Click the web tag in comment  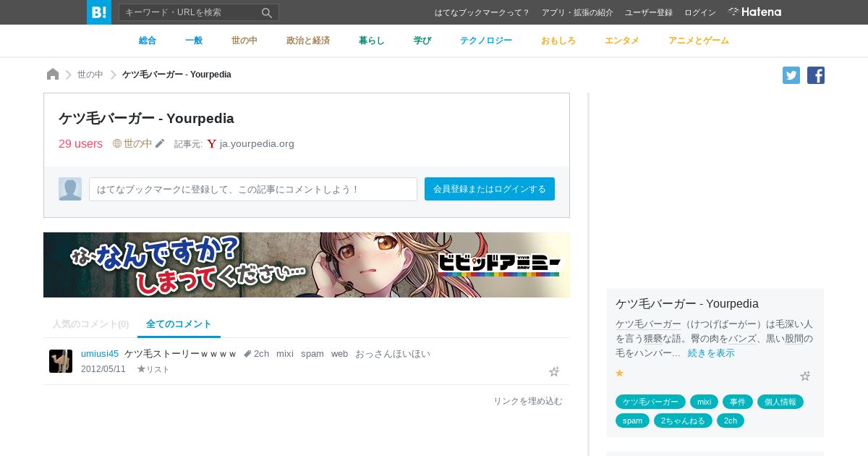tap(339, 354)
